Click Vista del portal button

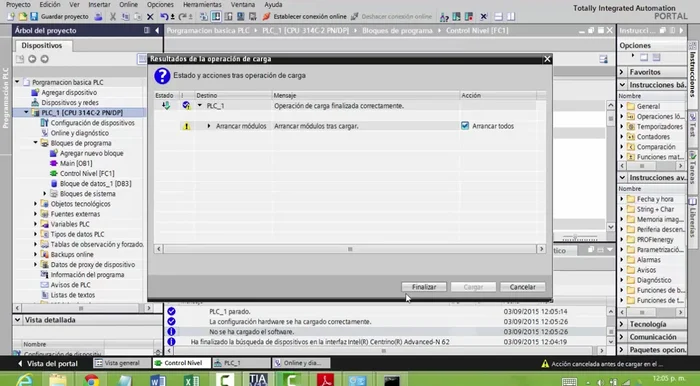tap(47, 363)
